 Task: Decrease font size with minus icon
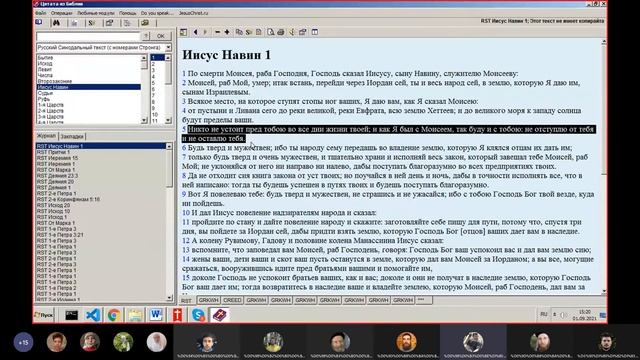point(218,32)
